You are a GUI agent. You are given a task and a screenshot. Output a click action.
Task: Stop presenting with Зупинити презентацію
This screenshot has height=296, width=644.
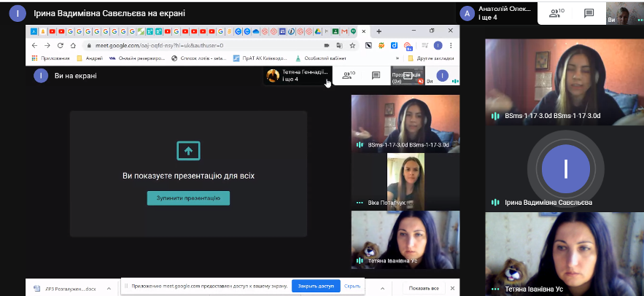pyautogui.click(x=188, y=198)
